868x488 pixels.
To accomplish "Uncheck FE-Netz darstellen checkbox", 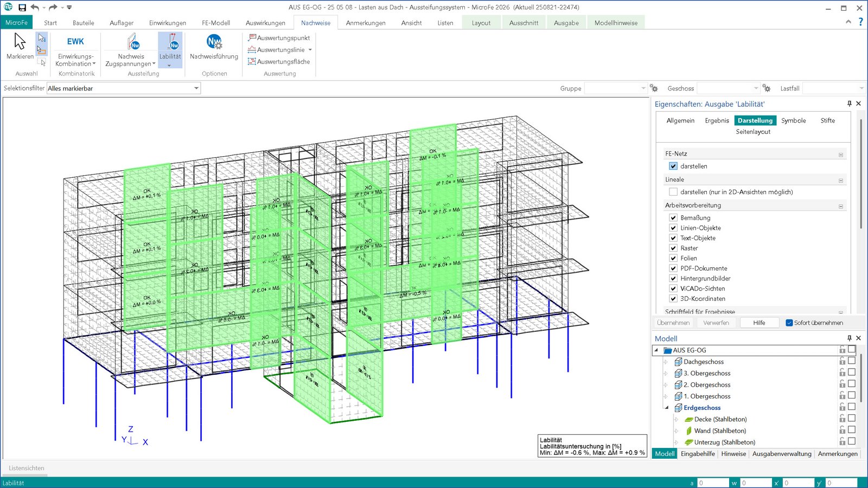I will [673, 166].
